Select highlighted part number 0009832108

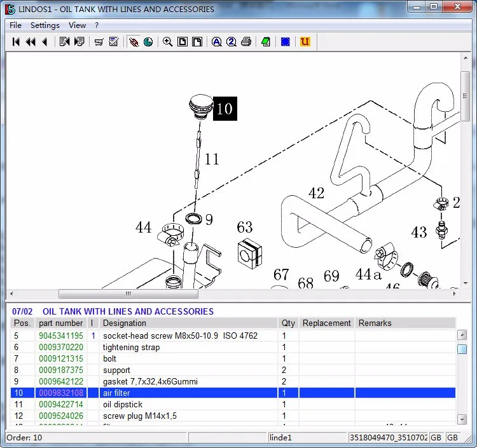pos(61,393)
